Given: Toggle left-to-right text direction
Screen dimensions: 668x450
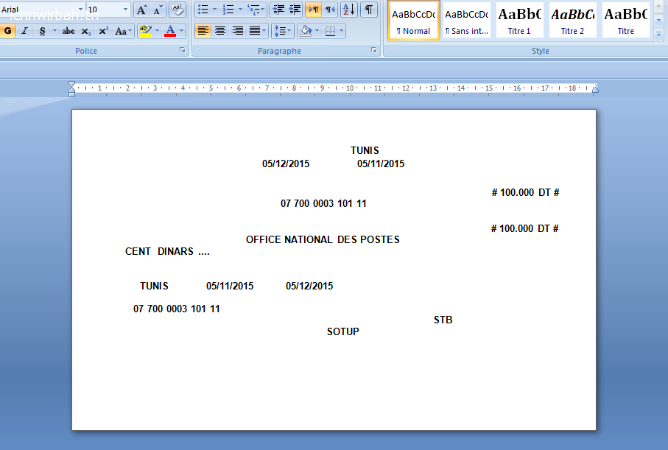Looking at the screenshot, I should point(314,9).
